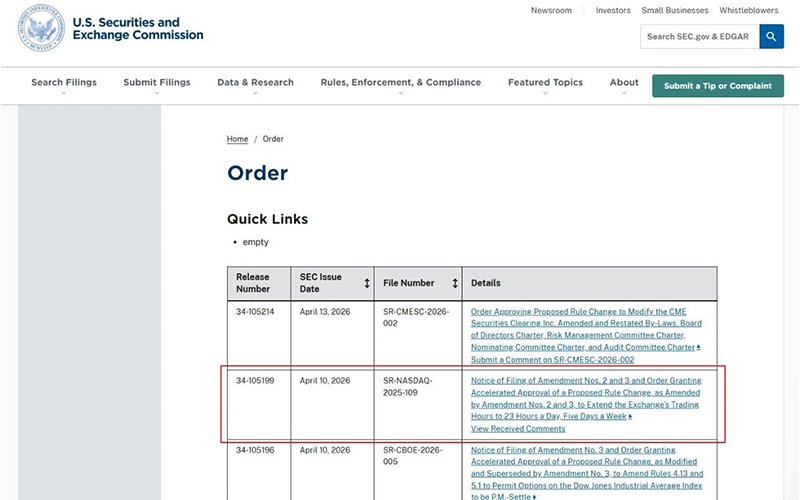
Task: Focus the Search SEC.gov & EDGAR field
Action: (x=699, y=37)
